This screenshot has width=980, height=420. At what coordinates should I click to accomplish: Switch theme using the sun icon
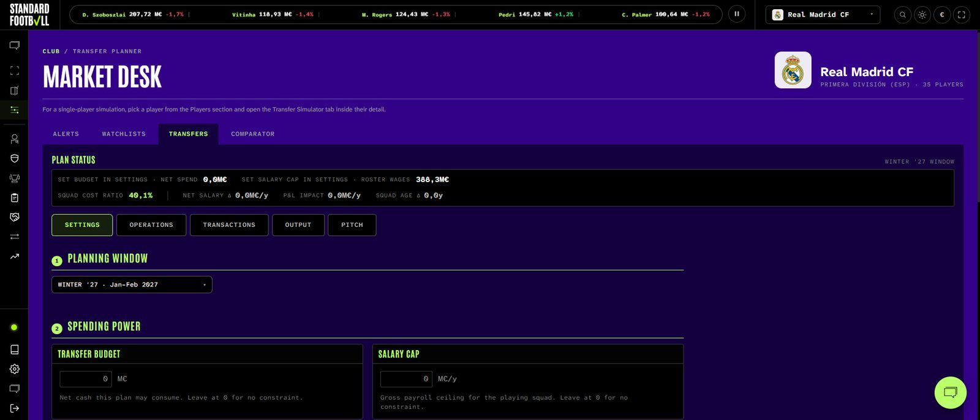(x=922, y=15)
